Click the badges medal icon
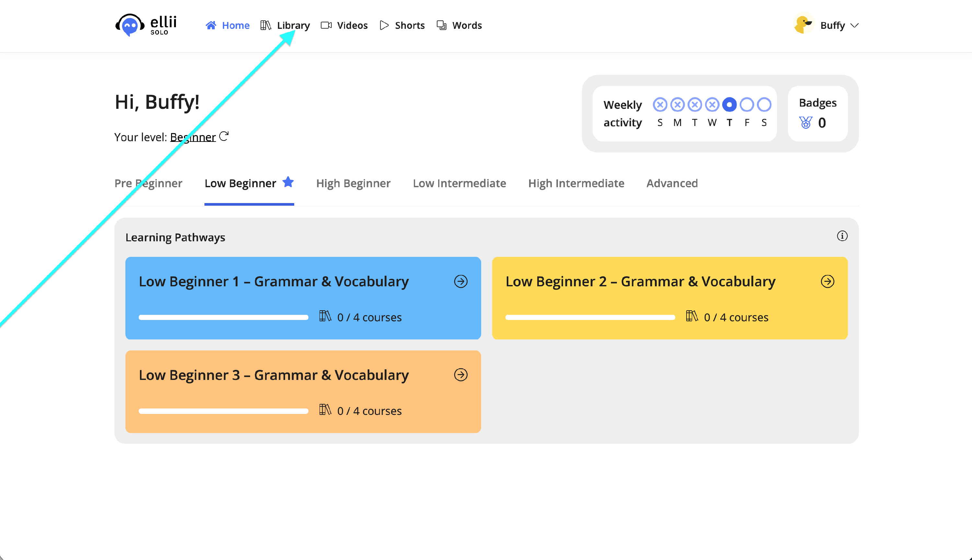The width and height of the screenshot is (972, 560). point(805,123)
